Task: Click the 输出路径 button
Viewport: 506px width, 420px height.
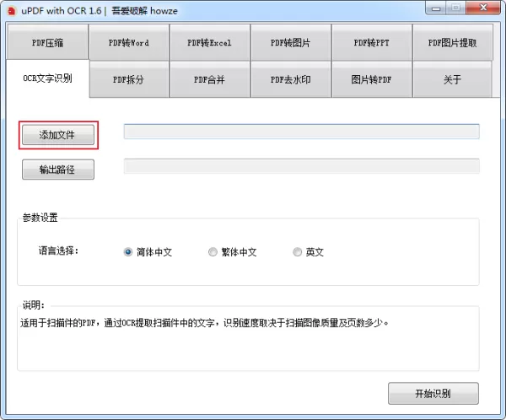Action: pyautogui.click(x=58, y=170)
